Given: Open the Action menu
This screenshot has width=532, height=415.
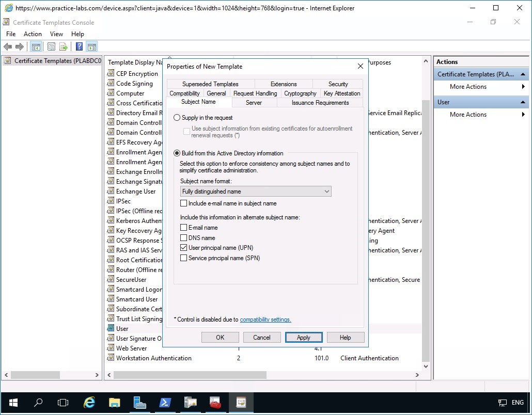Looking at the screenshot, I should point(33,34).
